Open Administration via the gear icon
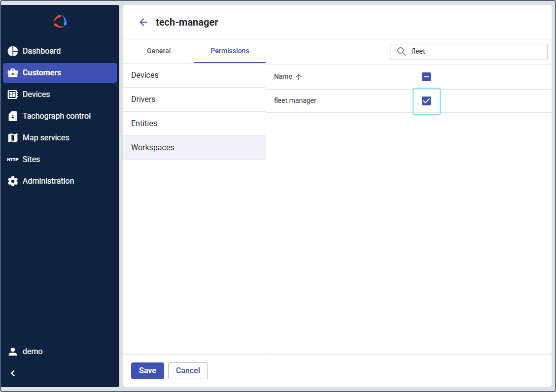Image resolution: width=556 pixels, height=392 pixels. click(13, 181)
